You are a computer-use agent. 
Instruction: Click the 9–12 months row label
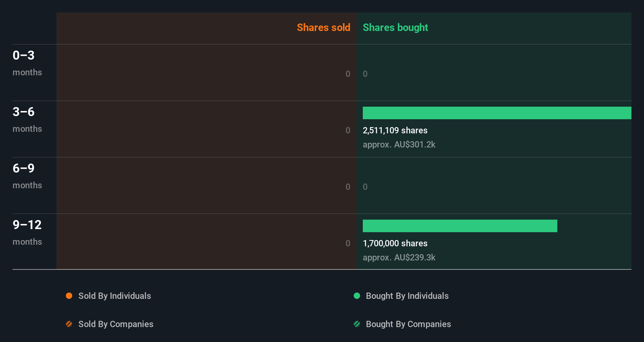pos(27,232)
